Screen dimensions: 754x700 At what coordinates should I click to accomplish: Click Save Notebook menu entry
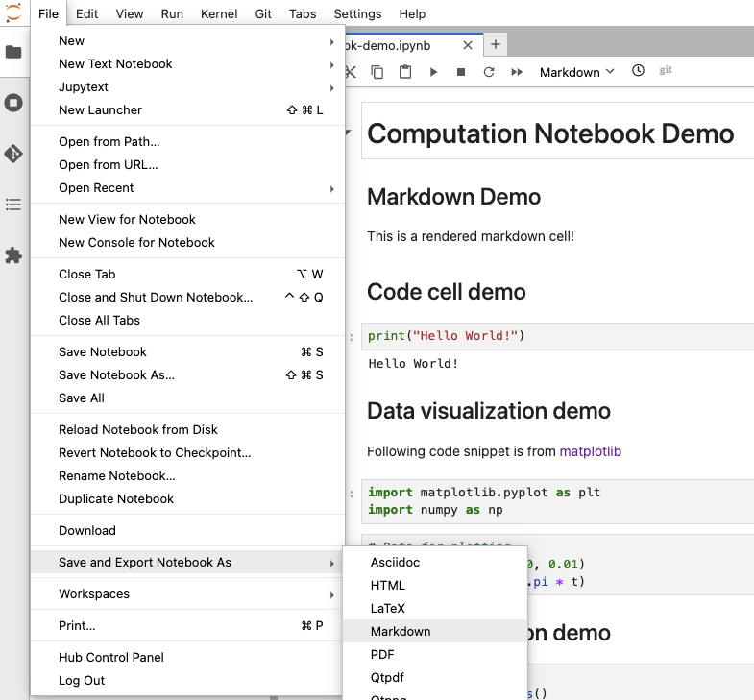pos(187,352)
